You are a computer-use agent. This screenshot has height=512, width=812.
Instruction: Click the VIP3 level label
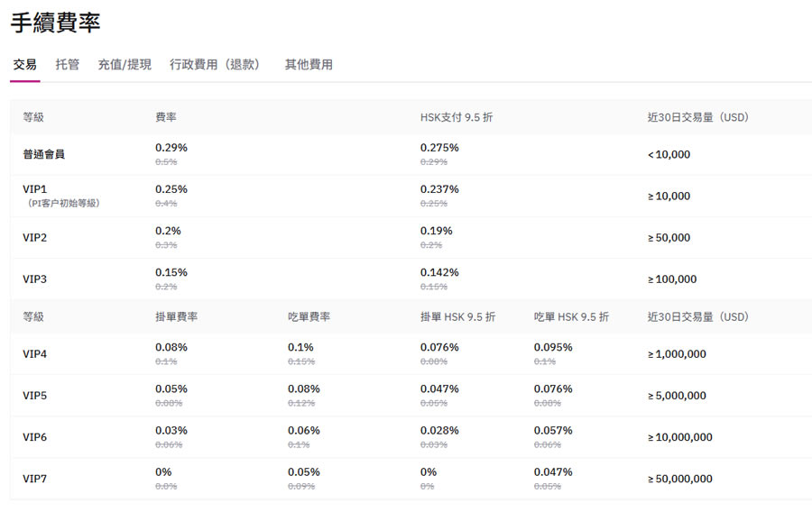point(34,279)
